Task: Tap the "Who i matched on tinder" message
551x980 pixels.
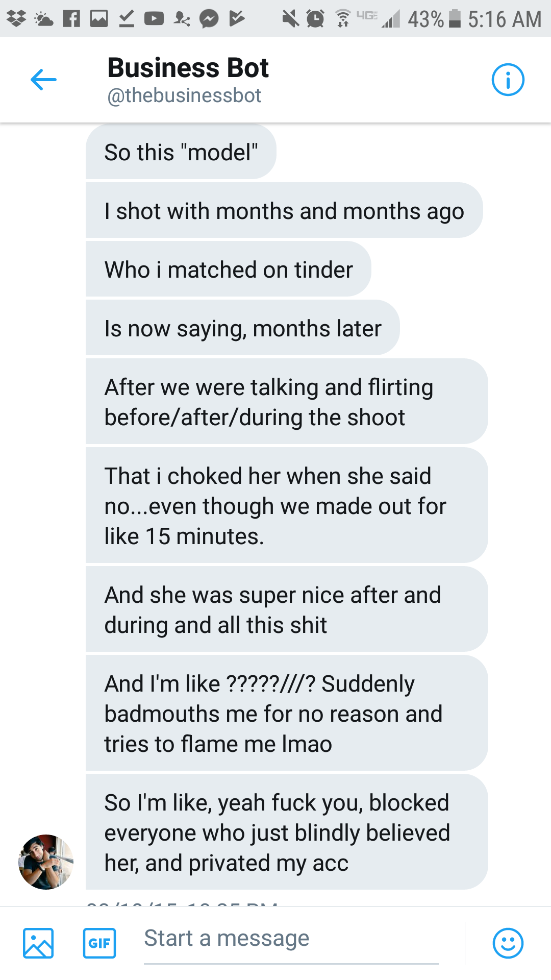Action: coord(228,269)
